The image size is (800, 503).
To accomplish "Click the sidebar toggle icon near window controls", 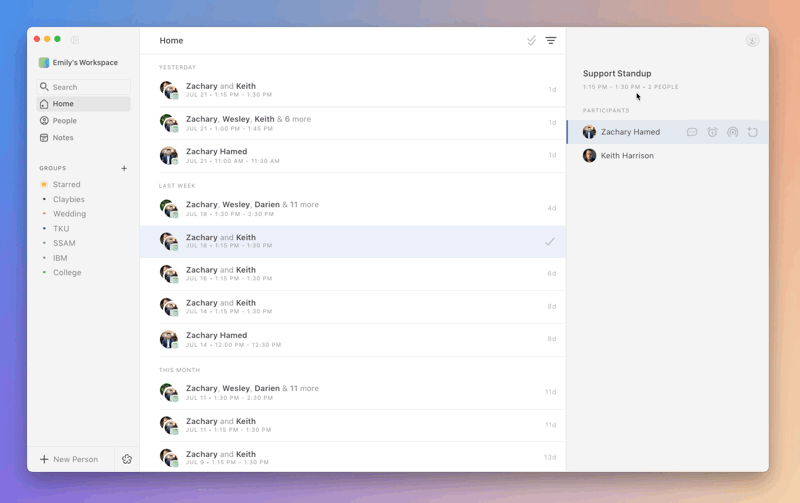I will pyautogui.click(x=75, y=39).
